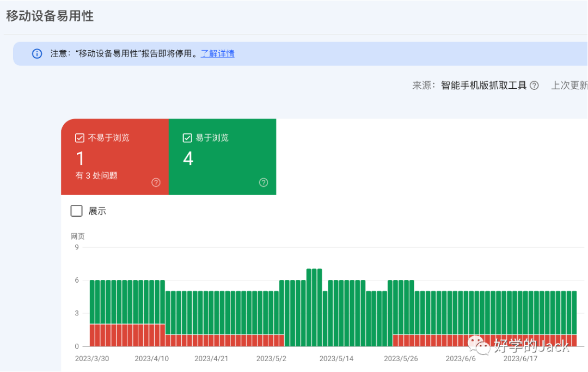
Task: Open the help icon in the green 易于浏览 card
Action: click(x=264, y=182)
